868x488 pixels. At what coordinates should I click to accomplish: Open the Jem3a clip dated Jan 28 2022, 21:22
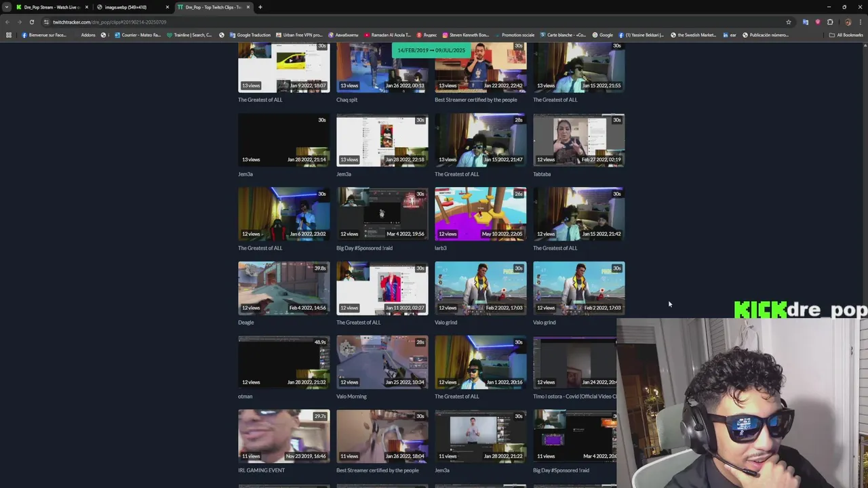[x=480, y=436]
